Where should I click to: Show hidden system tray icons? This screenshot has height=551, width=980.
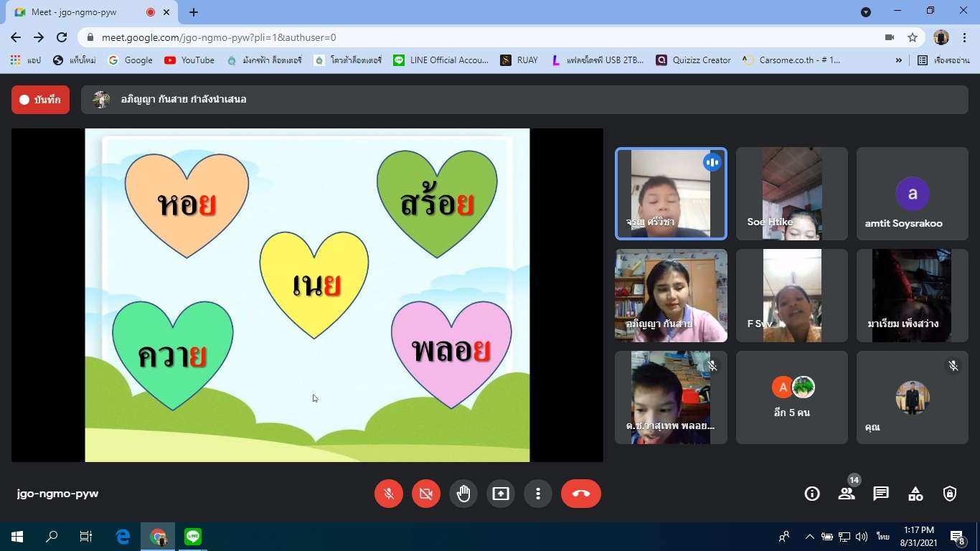click(810, 537)
